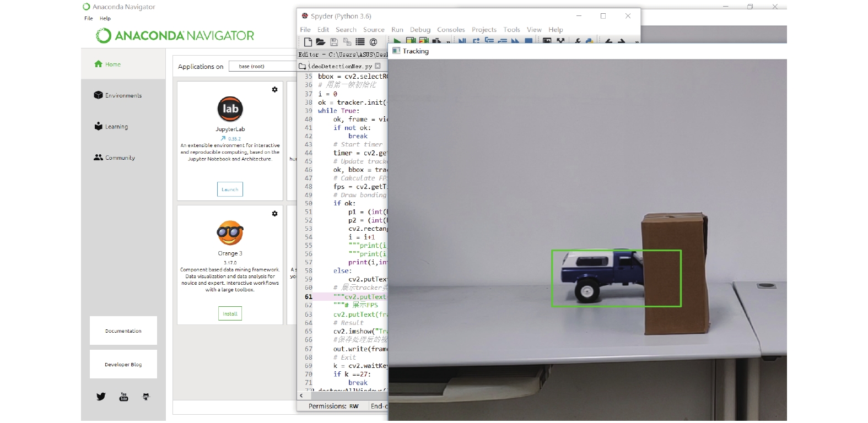Image resolution: width=868 pixels, height=423 pixels.
Task: Open the Edit menu in Spyder
Action: click(324, 30)
